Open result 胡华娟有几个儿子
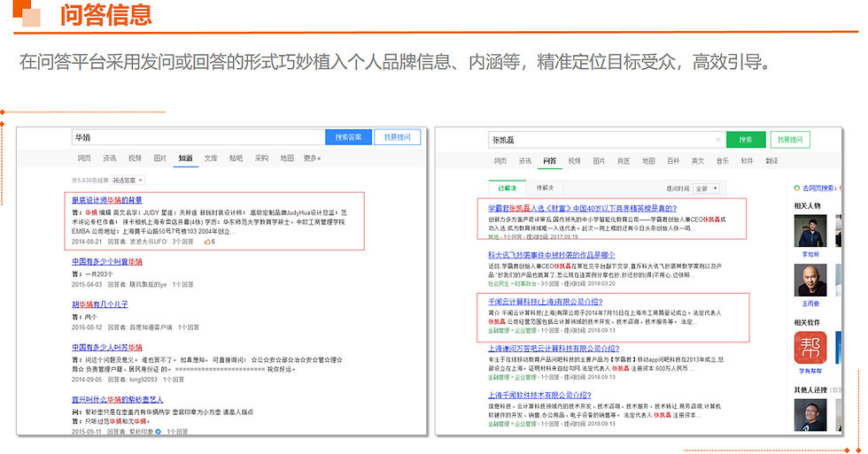 [99, 304]
